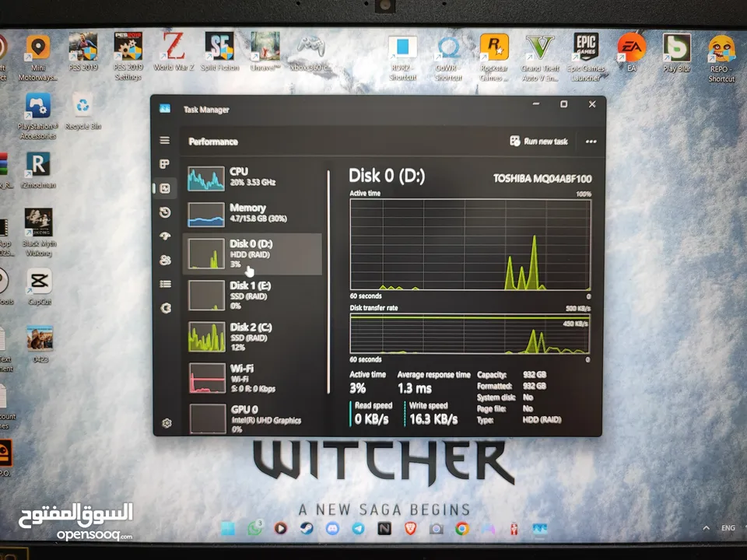Select Grand Theft Auto V desktop icon
The width and height of the screenshot is (747, 560).
point(540,58)
